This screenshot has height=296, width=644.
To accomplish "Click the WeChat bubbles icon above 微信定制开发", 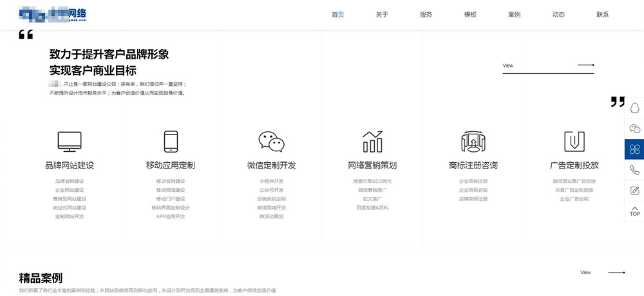I will pyautogui.click(x=271, y=141).
